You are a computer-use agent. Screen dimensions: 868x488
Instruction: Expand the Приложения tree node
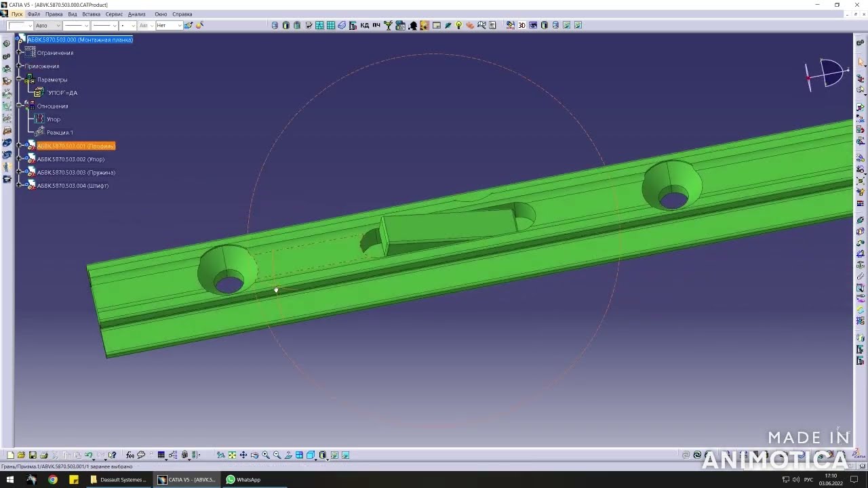click(x=20, y=66)
